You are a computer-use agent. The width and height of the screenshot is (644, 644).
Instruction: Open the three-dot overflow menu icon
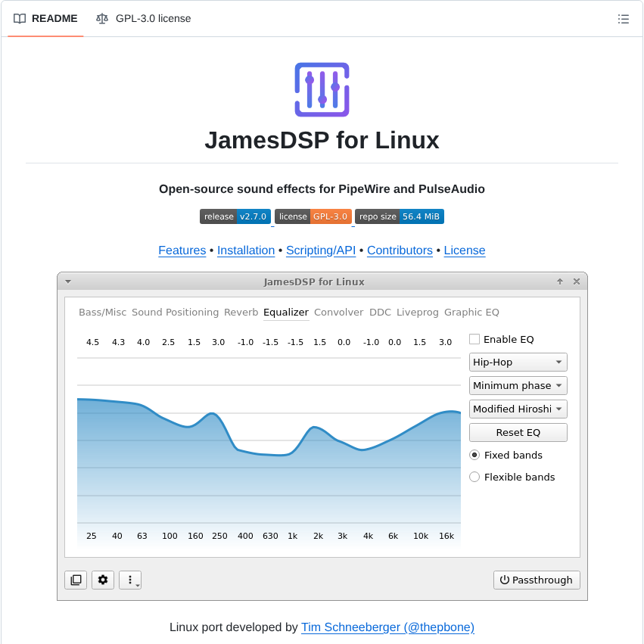(x=130, y=580)
